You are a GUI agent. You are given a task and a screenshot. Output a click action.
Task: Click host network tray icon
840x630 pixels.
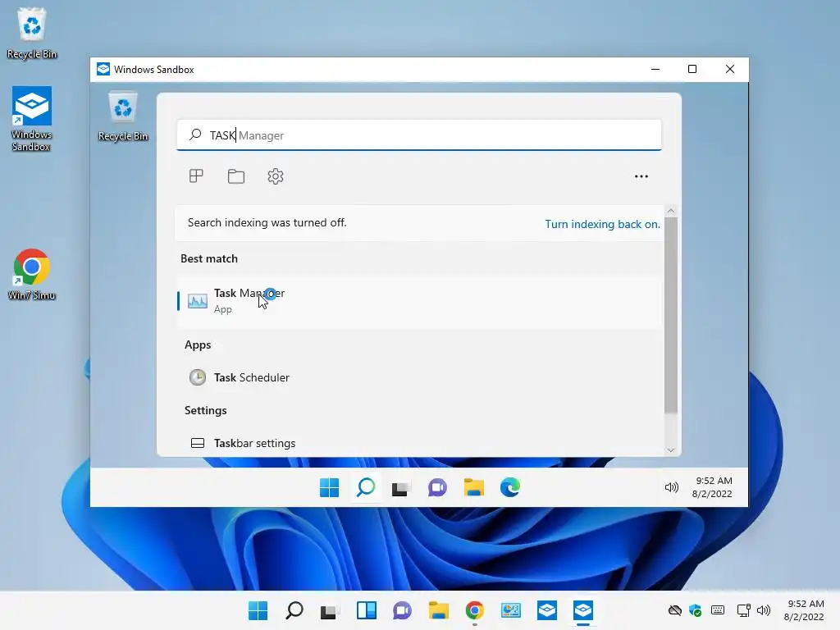pyautogui.click(x=743, y=610)
